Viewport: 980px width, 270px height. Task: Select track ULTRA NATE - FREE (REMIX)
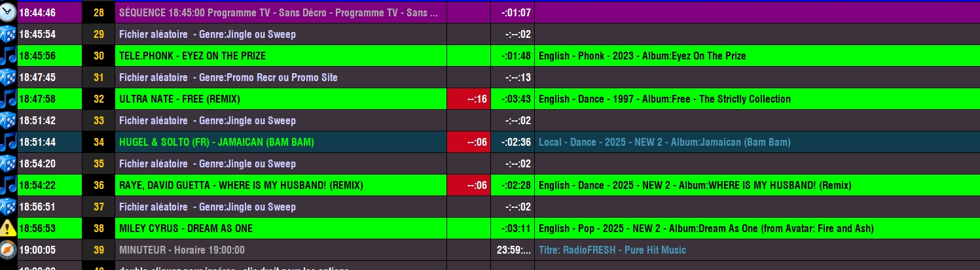[179, 99]
